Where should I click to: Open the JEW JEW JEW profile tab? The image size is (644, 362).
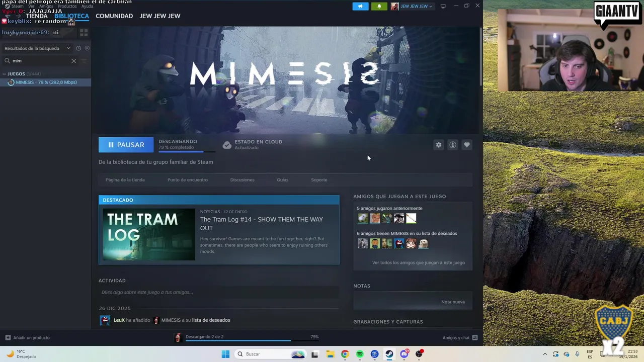(x=160, y=16)
